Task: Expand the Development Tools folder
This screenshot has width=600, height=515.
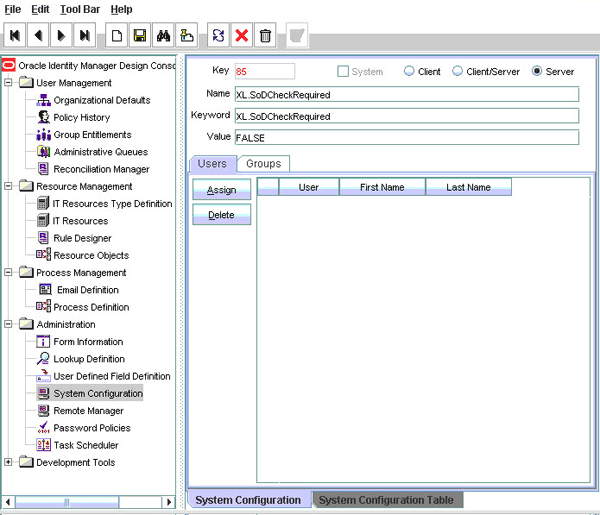Action: (8, 462)
